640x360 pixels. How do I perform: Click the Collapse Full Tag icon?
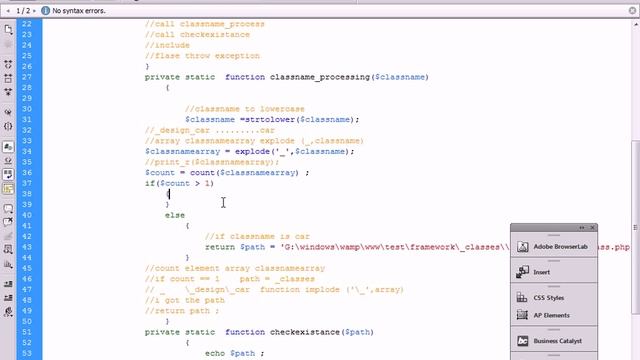[x=8, y=64]
